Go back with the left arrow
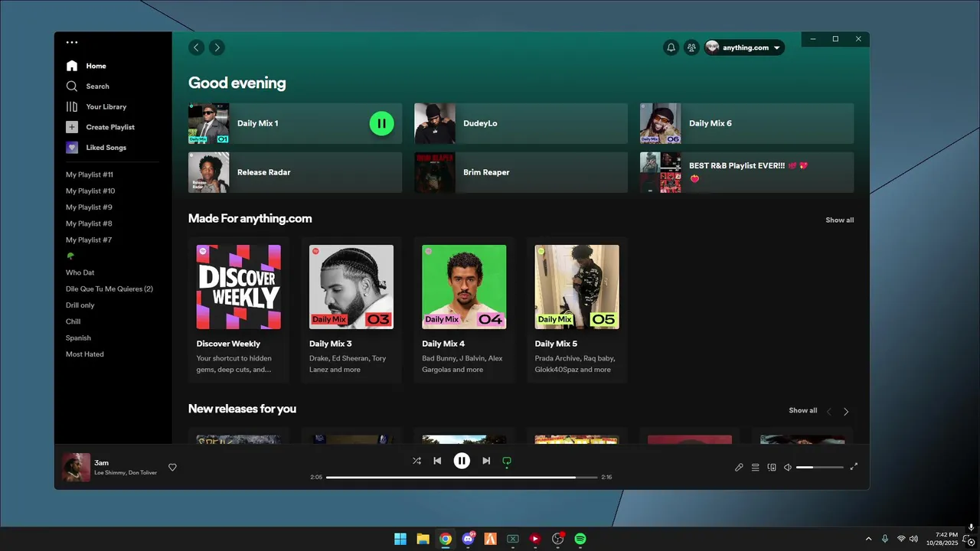Screen dimensions: 980x551 [197, 47]
